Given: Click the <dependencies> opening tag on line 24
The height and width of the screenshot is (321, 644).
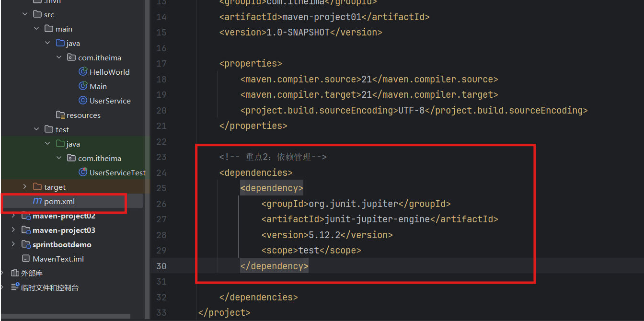Looking at the screenshot, I should [256, 172].
